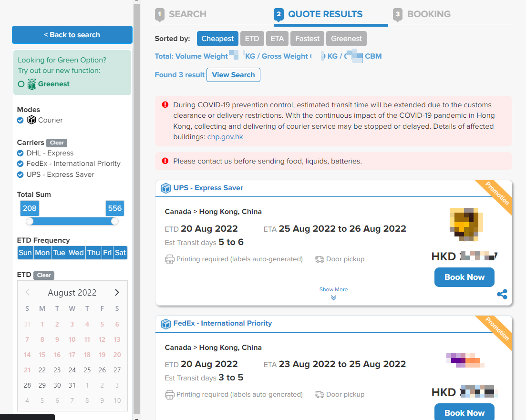Click the FedEx carrier logo thumbnail
Image resolution: width=526 pixels, height=420 pixels.
click(465, 360)
